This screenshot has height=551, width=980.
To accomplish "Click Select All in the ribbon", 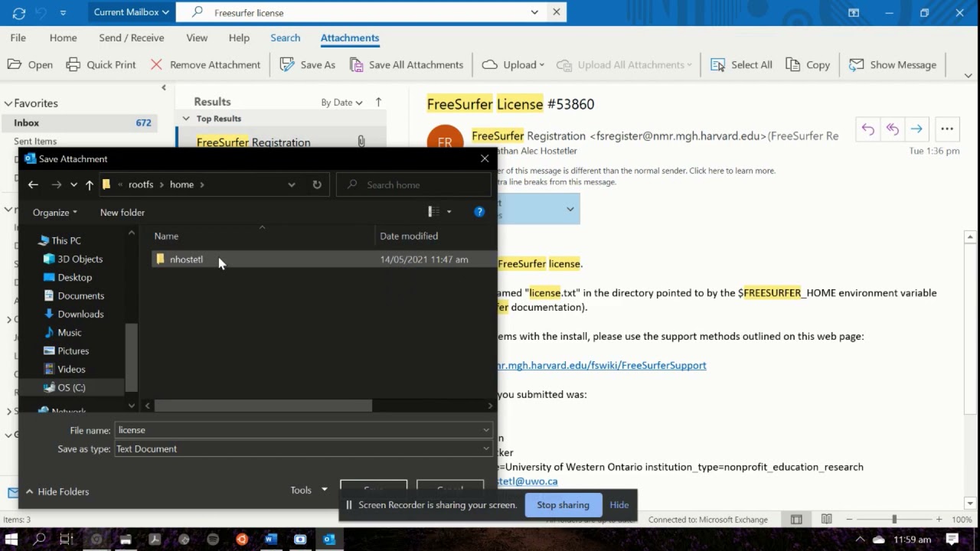I will [741, 65].
